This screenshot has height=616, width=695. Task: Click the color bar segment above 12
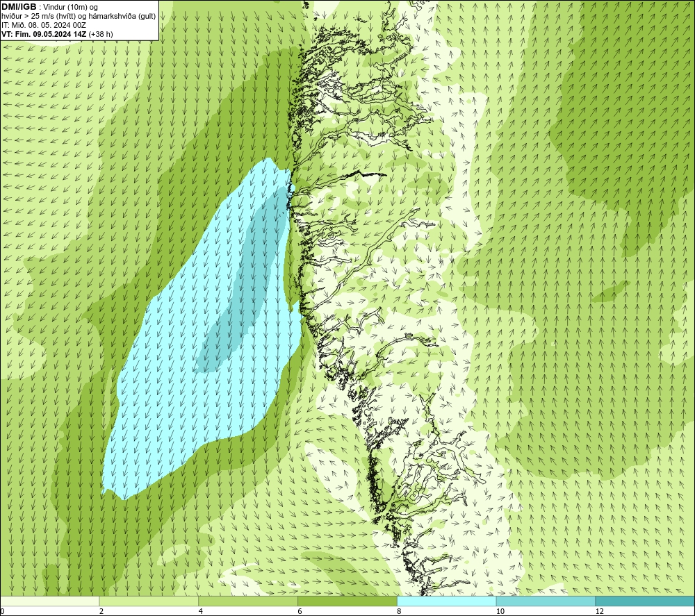point(646,601)
